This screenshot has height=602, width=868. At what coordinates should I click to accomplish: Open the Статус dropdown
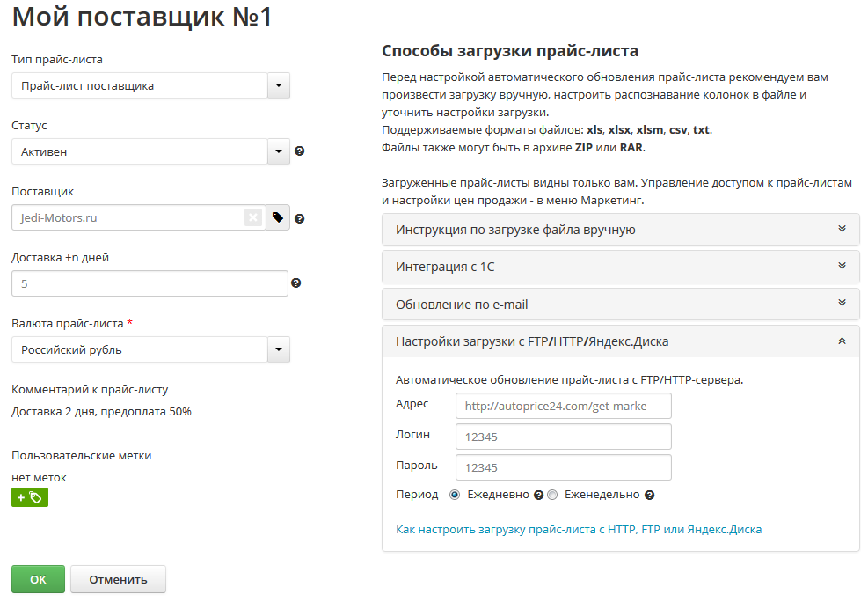278,151
